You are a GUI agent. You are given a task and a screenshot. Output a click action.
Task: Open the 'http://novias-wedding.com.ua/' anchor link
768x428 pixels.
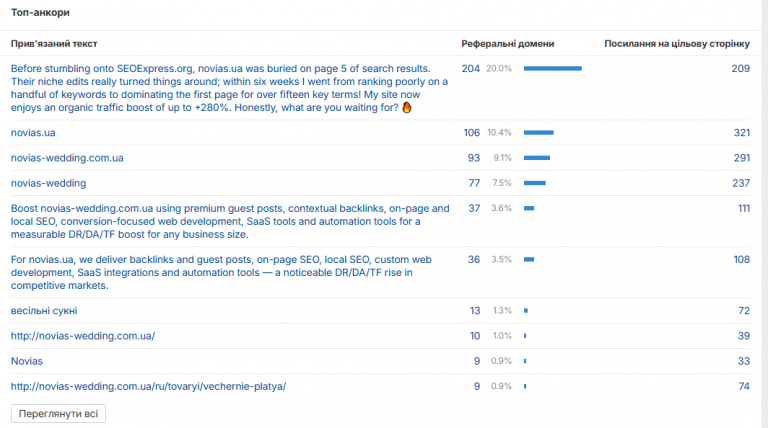83,336
